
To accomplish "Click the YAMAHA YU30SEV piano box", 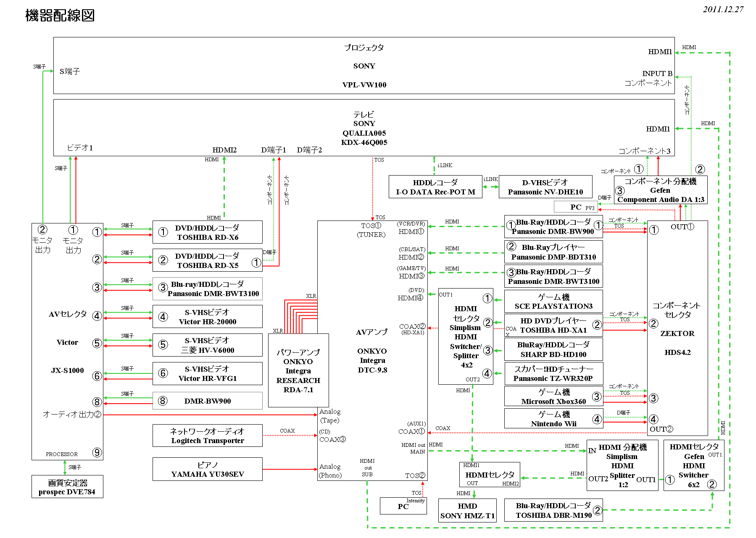I will [207, 469].
